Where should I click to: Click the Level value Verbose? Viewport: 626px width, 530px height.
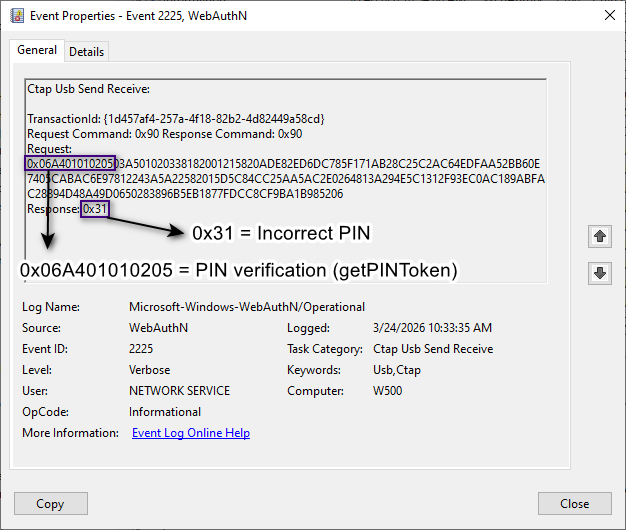point(149,370)
